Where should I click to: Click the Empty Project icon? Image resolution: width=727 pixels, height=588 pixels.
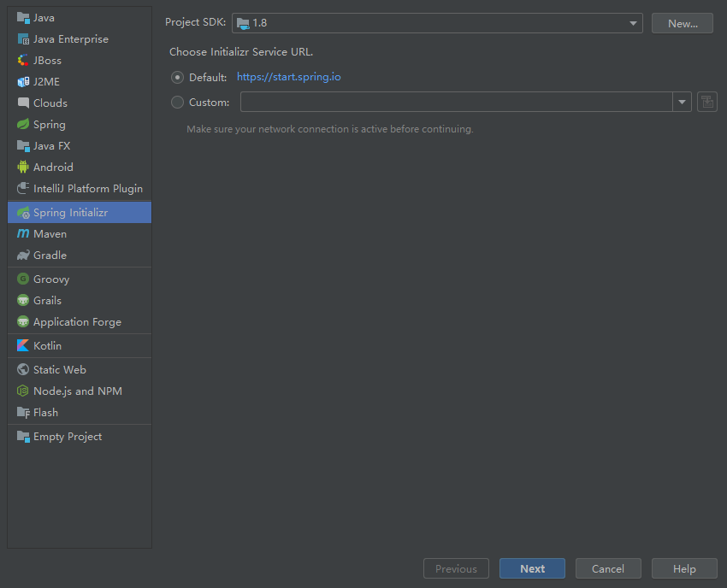point(23,436)
